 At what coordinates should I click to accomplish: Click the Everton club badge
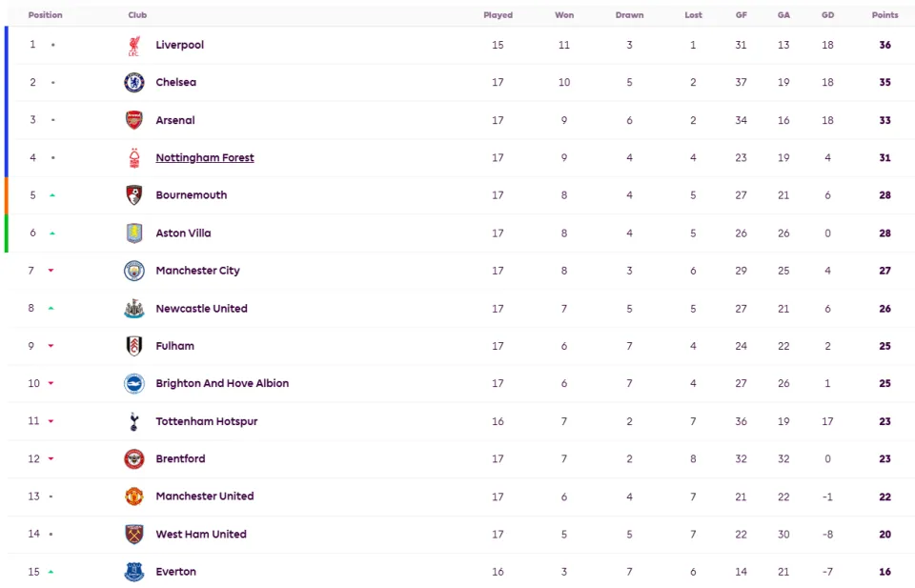tap(134, 572)
